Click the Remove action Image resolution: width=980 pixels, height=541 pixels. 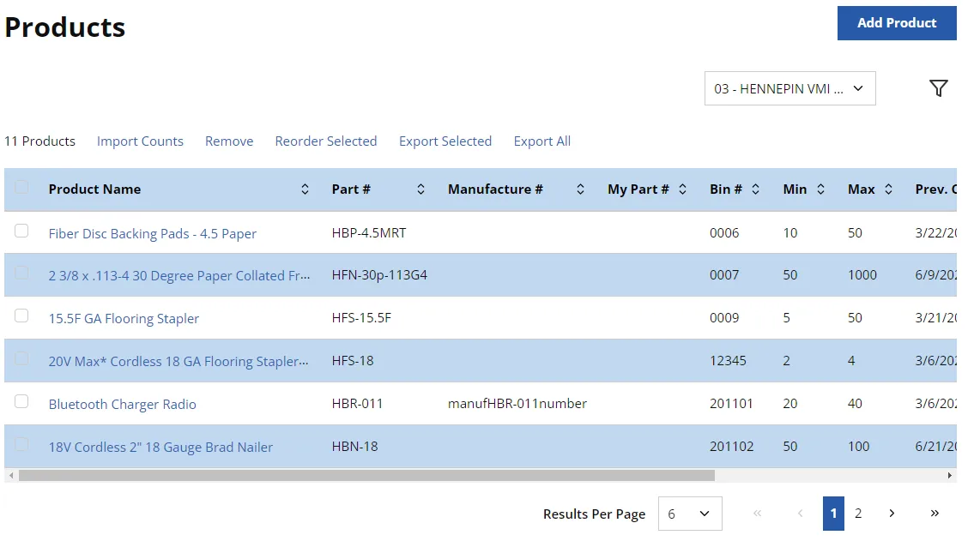[x=229, y=141]
